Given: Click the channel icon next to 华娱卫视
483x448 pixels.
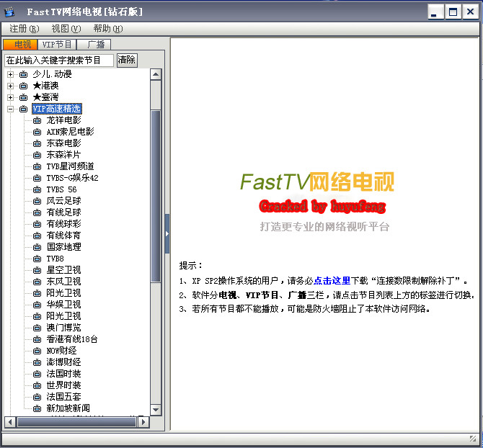Looking at the screenshot, I should [x=37, y=305].
